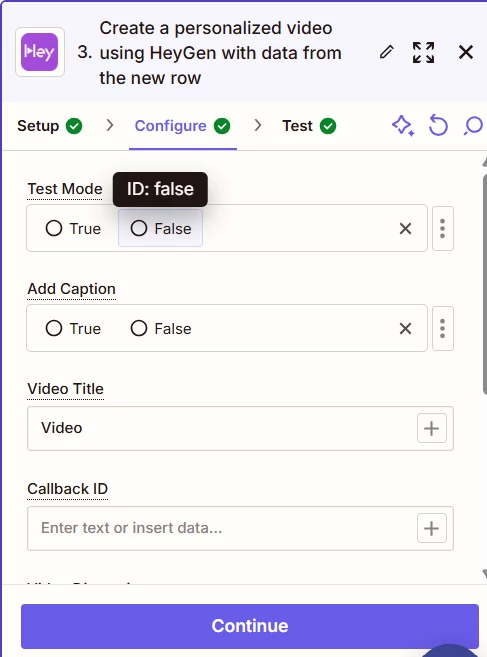Viewport: 487px width, 657px height.
Task: Open the AI sparkle assistant icon
Action: (403, 126)
